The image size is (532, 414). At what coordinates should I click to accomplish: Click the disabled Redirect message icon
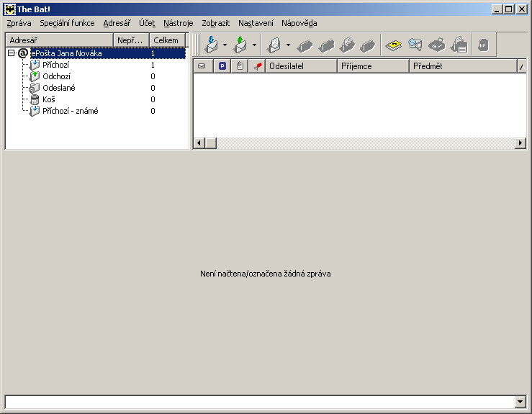pyautogui.click(x=367, y=45)
